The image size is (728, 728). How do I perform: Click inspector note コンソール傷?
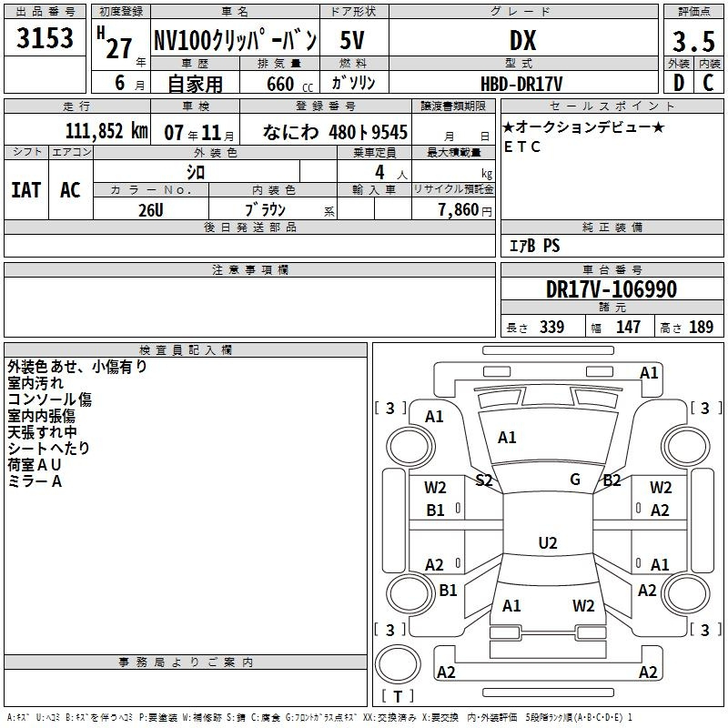[x=50, y=399]
